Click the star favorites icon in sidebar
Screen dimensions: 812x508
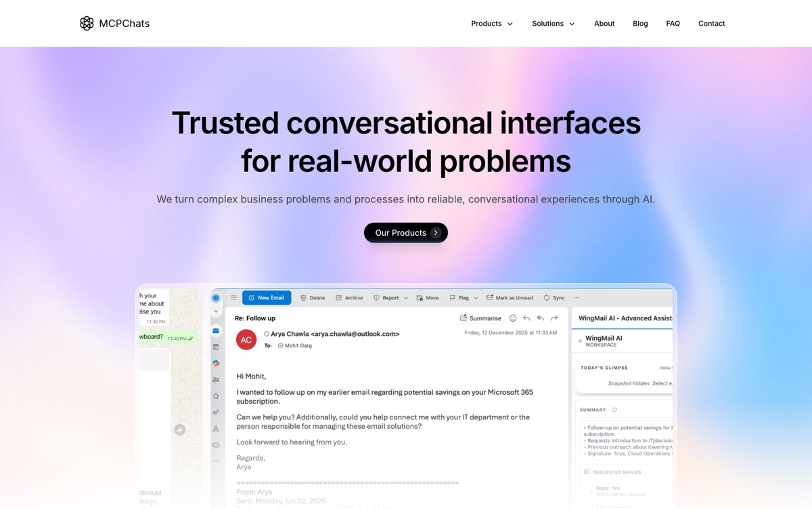point(216,396)
